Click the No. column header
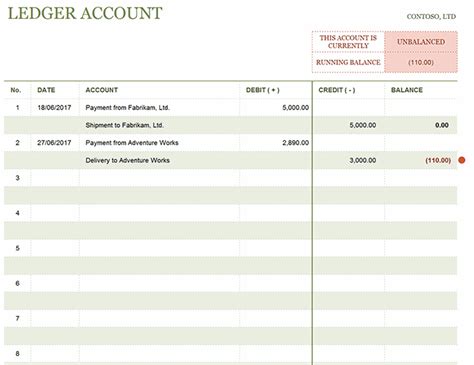This screenshot has height=365, width=474. coord(16,90)
